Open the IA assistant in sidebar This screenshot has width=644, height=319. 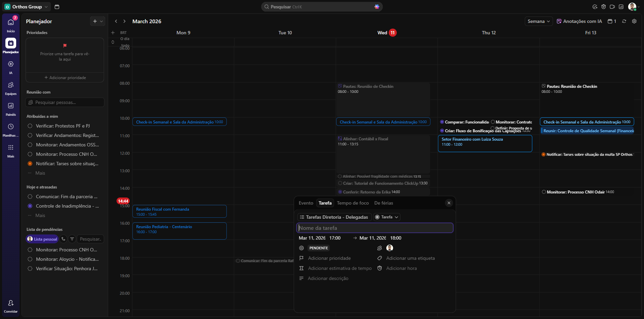(x=11, y=64)
